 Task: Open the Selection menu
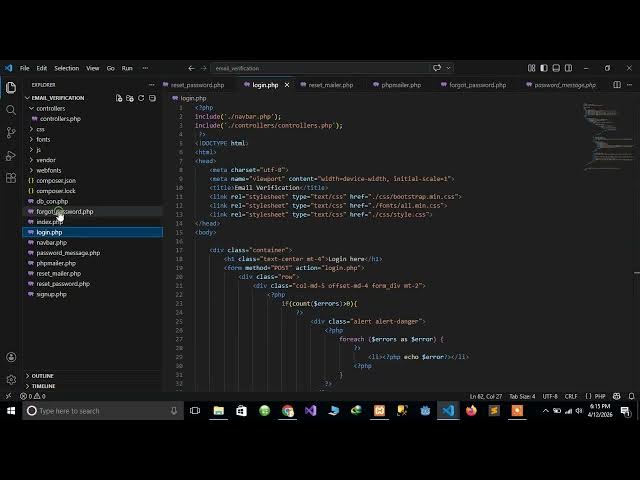(67, 68)
